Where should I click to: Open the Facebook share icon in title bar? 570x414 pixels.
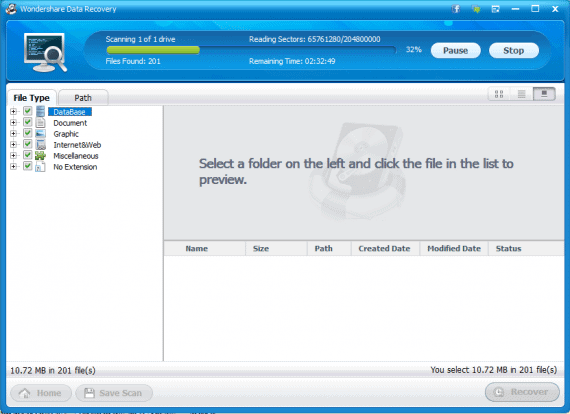tap(456, 9)
